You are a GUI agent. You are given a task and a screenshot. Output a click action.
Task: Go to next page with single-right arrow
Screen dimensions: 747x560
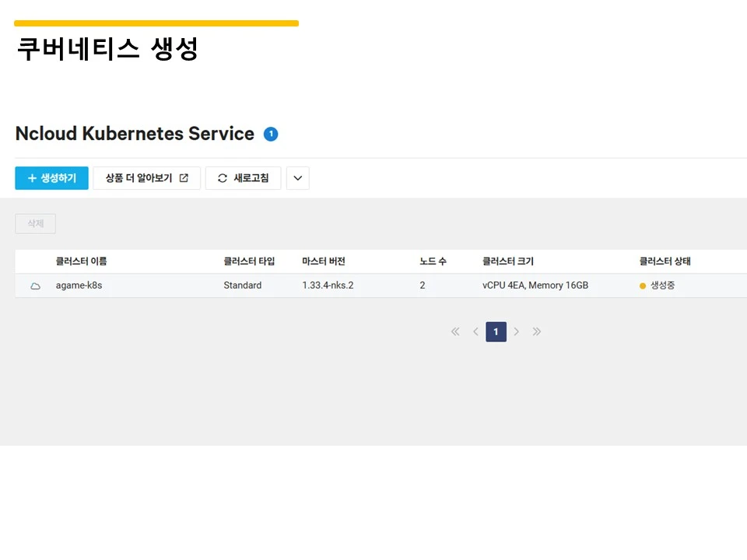(516, 331)
